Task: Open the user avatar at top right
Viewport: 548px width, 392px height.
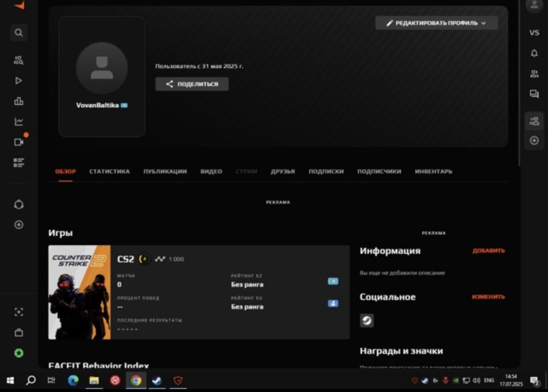Action: pos(534,5)
